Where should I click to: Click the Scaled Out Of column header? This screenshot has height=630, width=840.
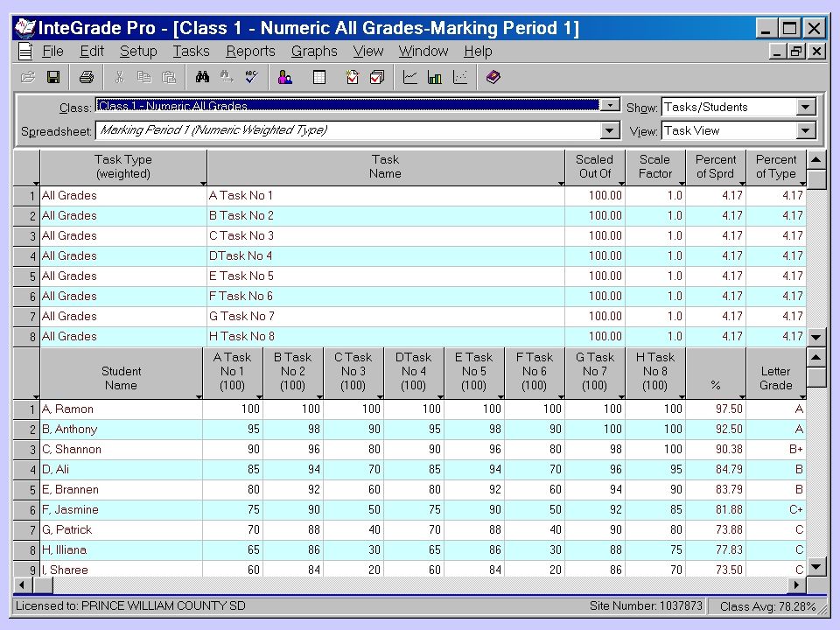(595, 167)
